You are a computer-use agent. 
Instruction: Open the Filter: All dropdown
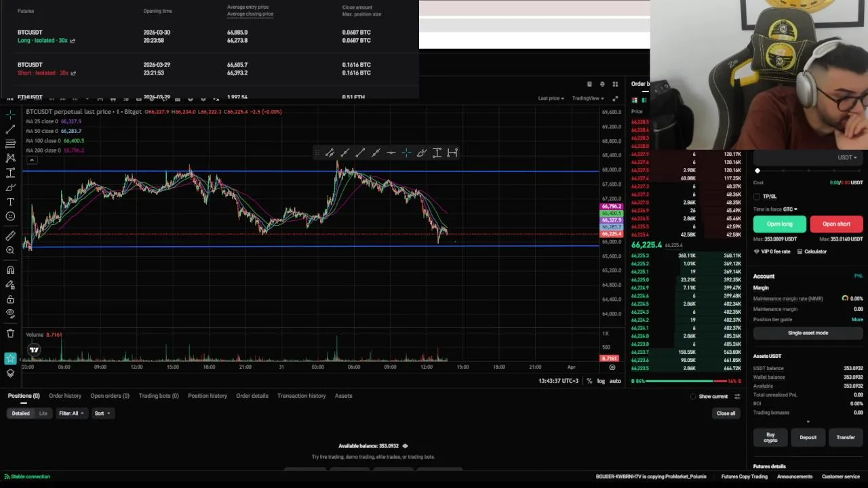point(71,413)
